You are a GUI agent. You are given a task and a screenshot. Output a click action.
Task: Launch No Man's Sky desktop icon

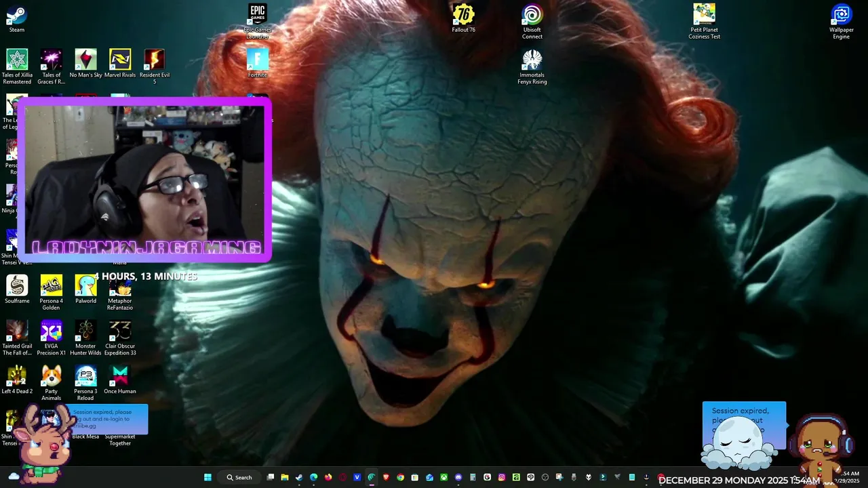point(85,63)
